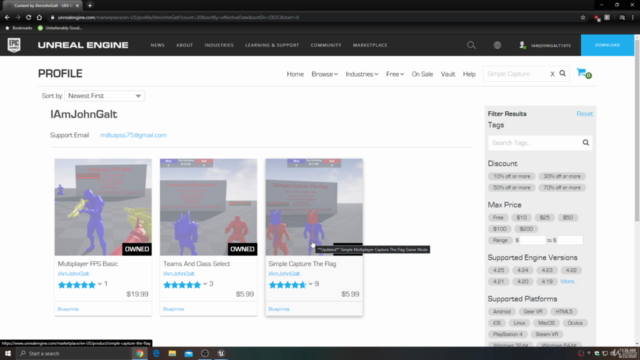
Task: Click the globe language icon
Action: [497, 45]
